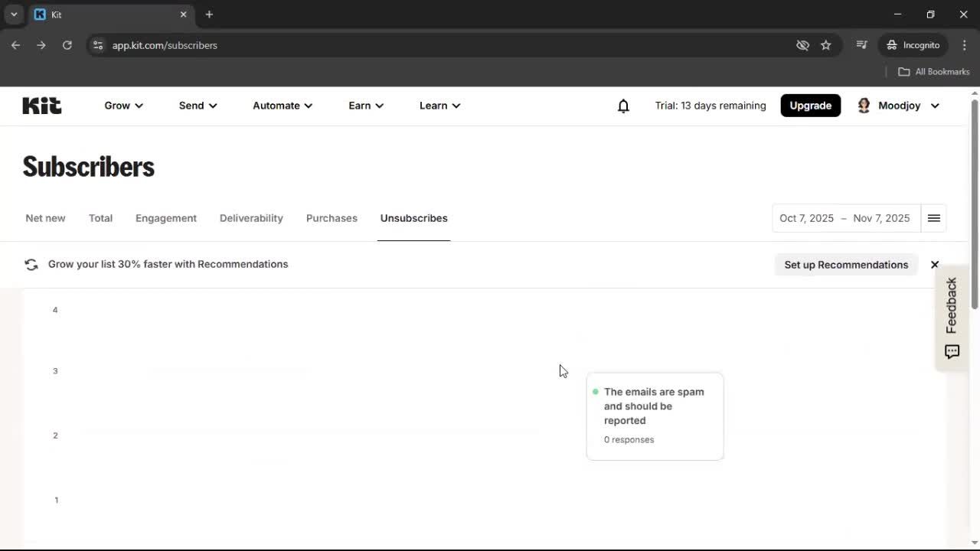Open the Feedback panel via the speech bubble icon

[x=951, y=351]
